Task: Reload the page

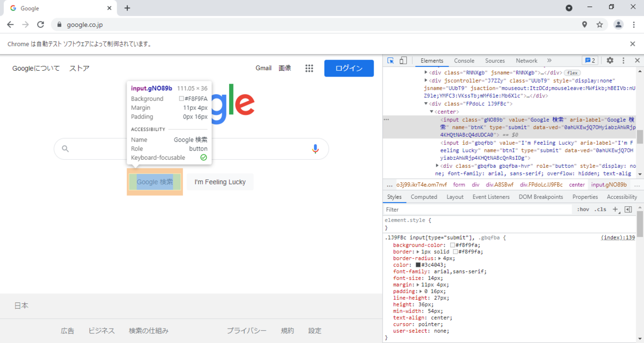Action: pyautogui.click(x=40, y=25)
